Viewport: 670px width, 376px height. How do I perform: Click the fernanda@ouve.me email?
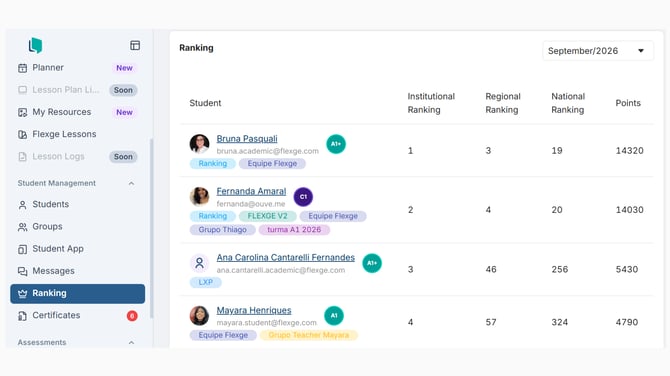[x=250, y=204]
